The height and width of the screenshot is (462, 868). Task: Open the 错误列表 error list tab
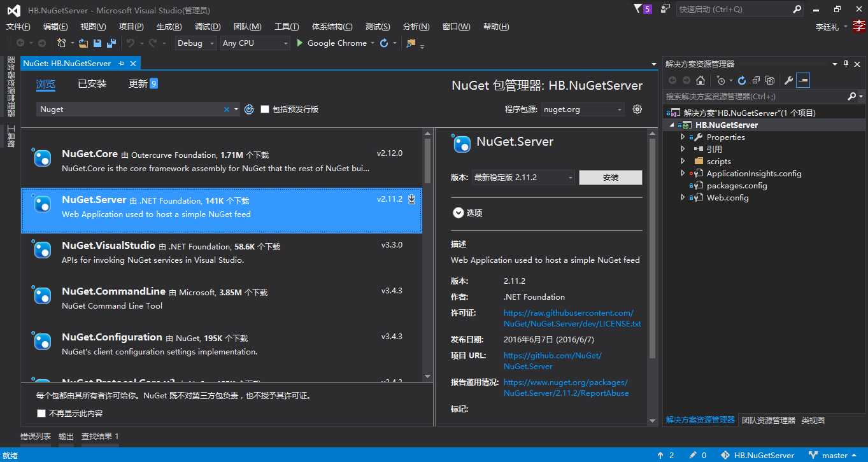pyautogui.click(x=36, y=437)
